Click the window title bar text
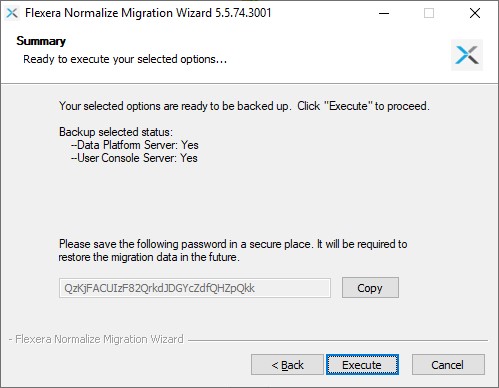499x388 pixels. (x=148, y=13)
